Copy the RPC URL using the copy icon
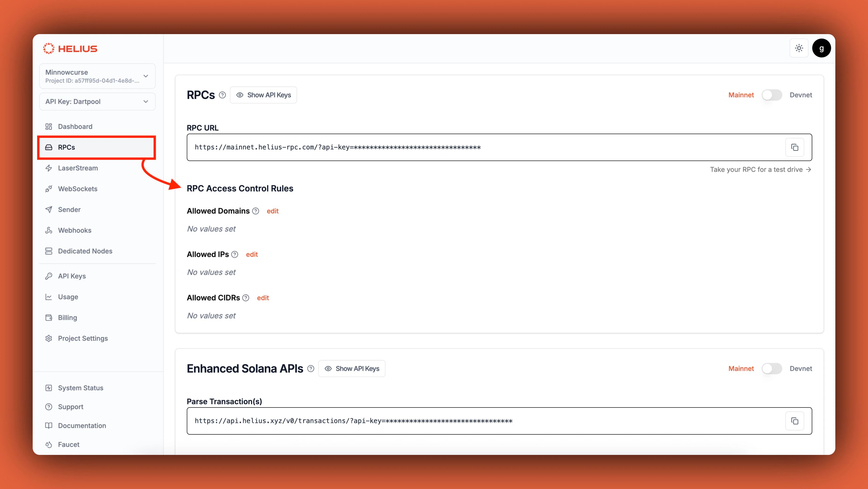This screenshot has height=489, width=868. [x=794, y=147]
